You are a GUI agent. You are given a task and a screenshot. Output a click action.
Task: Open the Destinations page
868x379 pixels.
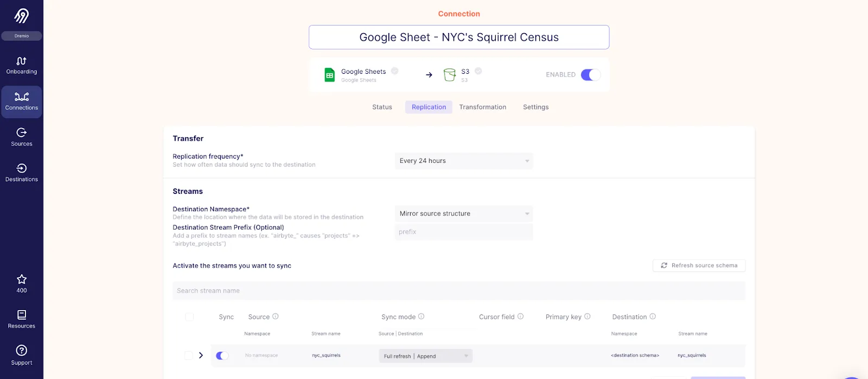(x=22, y=173)
